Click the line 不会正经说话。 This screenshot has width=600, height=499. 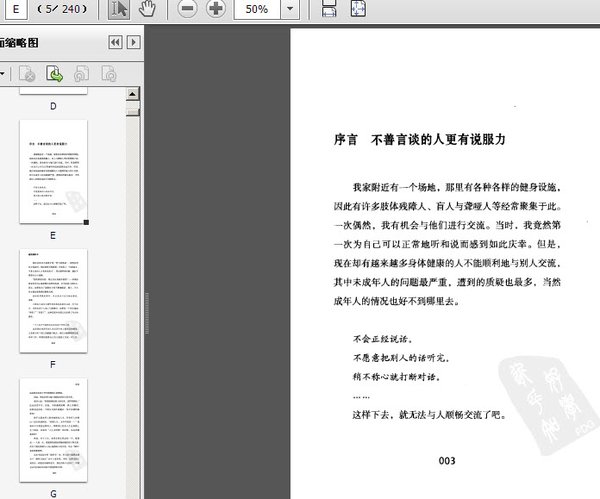pos(383,339)
